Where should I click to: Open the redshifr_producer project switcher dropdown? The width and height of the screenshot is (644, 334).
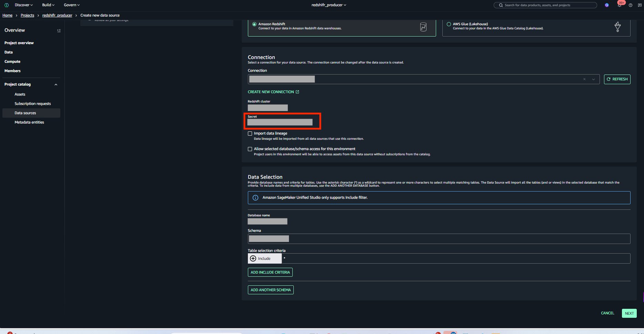click(329, 5)
